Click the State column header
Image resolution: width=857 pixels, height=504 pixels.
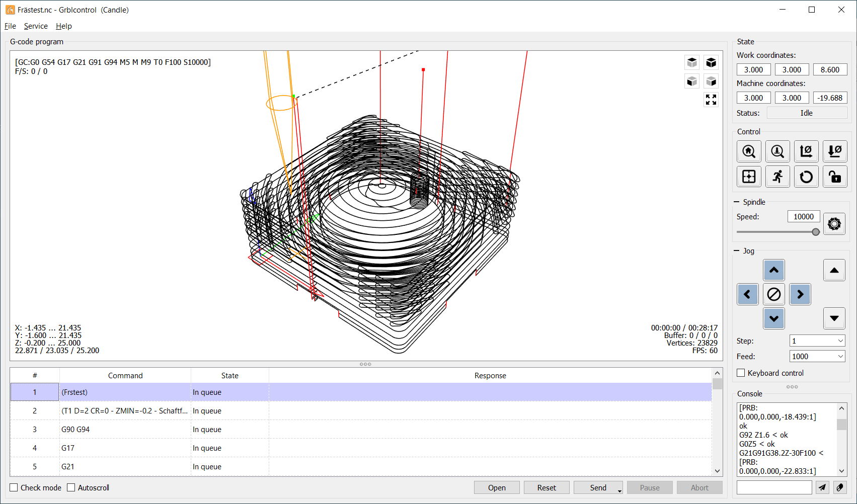[230, 376]
